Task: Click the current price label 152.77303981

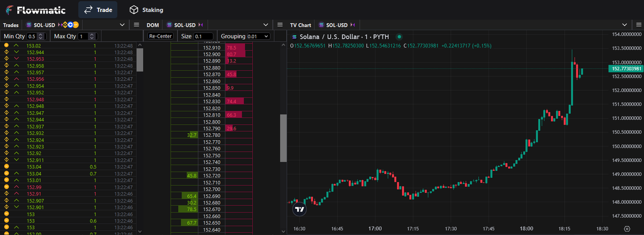Action: [x=626, y=68]
